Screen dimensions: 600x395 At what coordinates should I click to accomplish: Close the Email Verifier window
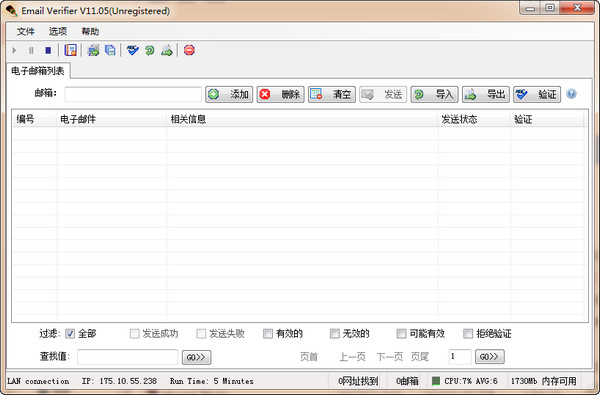[577, 8]
